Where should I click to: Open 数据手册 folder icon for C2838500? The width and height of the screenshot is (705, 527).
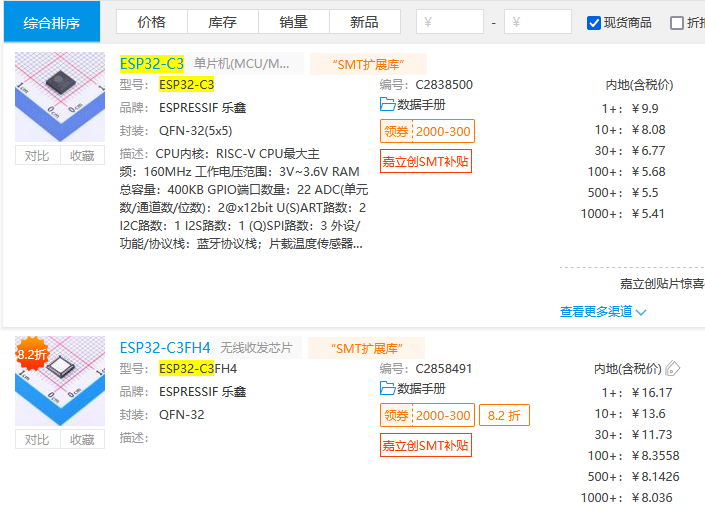pyautogui.click(x=387, y=104)
